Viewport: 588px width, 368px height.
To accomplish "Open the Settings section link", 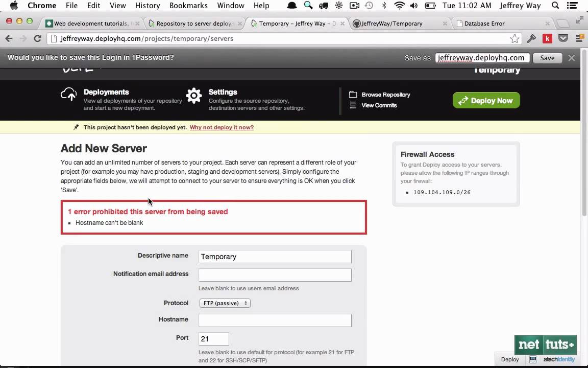I will [x=223, y=92].
